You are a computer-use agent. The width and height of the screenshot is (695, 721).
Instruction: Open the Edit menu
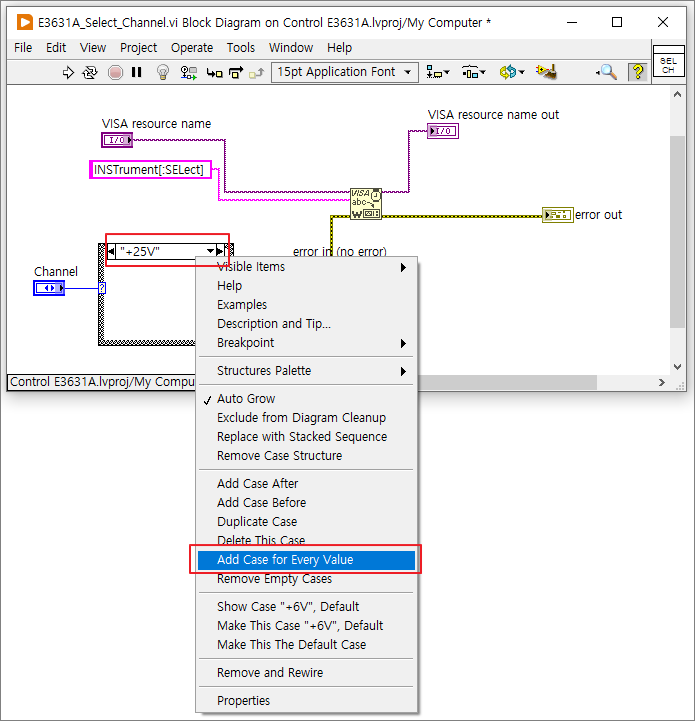56,48
